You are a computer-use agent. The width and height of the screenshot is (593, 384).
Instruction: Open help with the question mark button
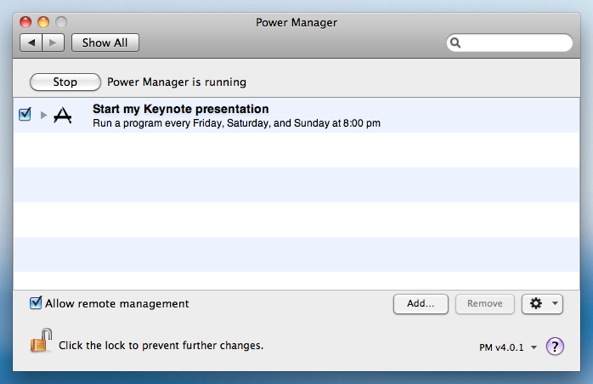point(555,346)
